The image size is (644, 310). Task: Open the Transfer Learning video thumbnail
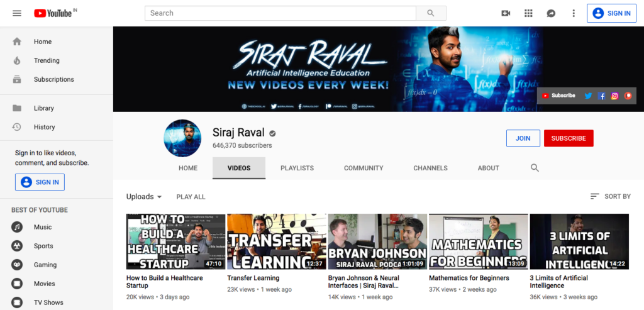(277, 241)
